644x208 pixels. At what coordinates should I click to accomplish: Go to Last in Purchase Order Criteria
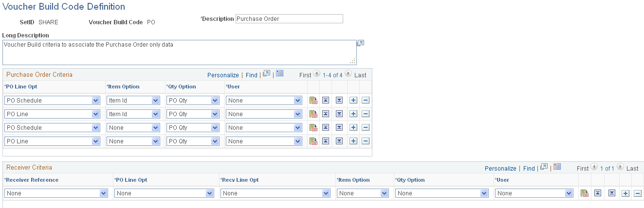360,75
